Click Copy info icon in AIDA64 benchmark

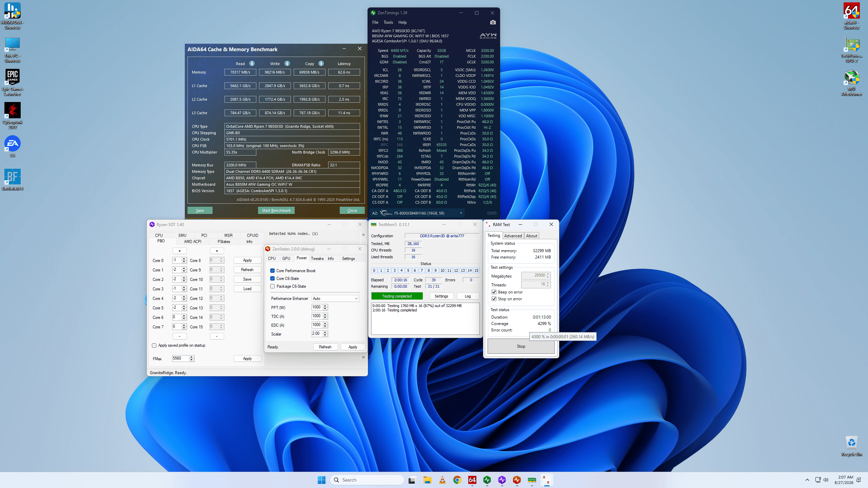pyautogui.click(x=321, y=63)
